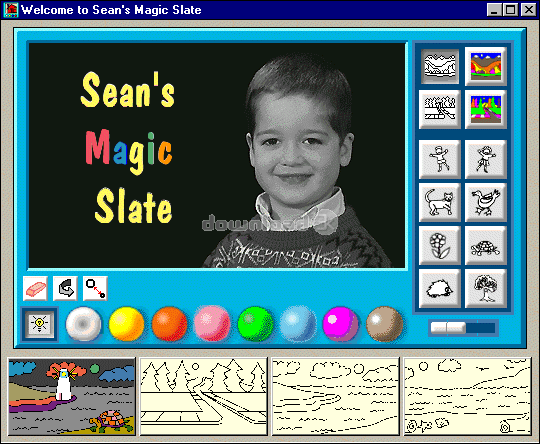This screenshot has width=540, height=444.
Task: Click the brush size slider bar
Action: (x=463, y=328)
